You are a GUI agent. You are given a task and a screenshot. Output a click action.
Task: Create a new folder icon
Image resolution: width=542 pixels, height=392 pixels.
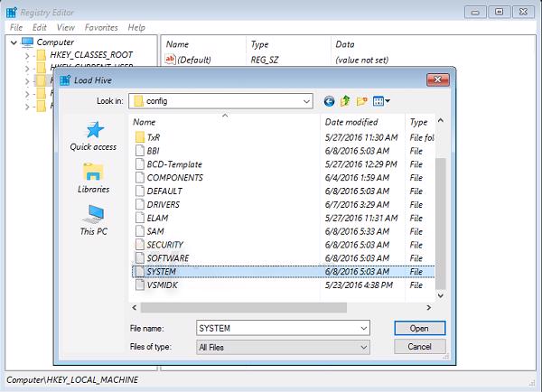(x=361, y=101)
